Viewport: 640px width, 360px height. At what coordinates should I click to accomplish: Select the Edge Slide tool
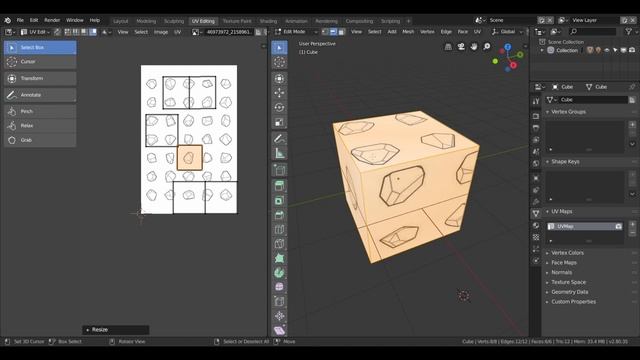click(279, 302)
